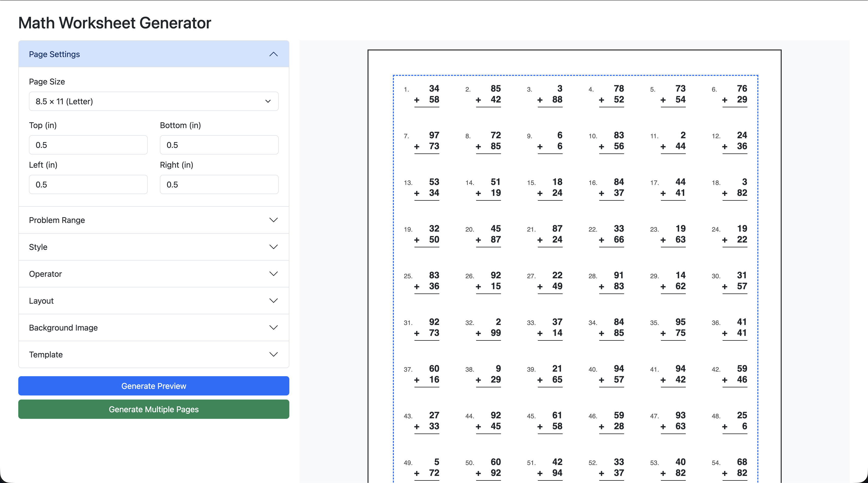Click the Bottom margin input field
Screen dimensions: 868x483
point(219,145)
